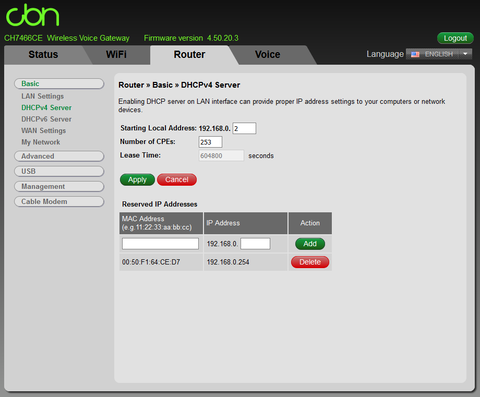The width and height of the screenshot is (480, 397).
Task: Click the IP Address column header
Action: click(245, 223)
